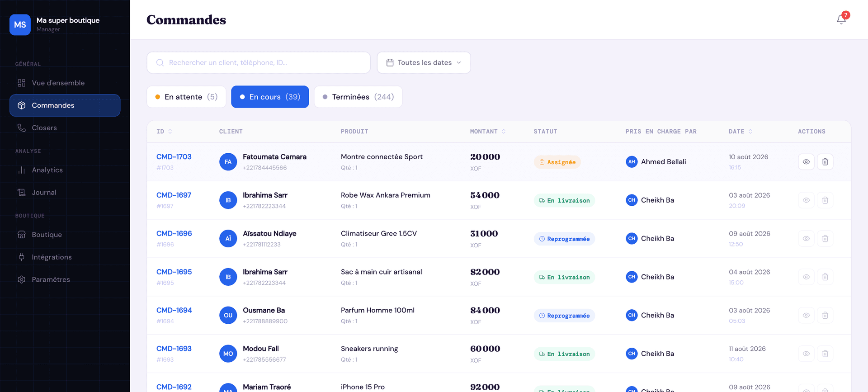Click product Montre connectée Sport
Image resolution: width=868 pixels, height=392 pixels.
tap(382, 157)
